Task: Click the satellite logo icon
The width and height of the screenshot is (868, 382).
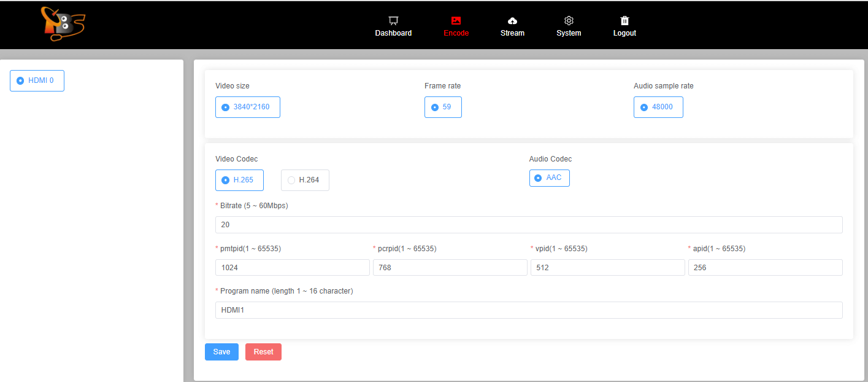Action: (x=62, y=24)
